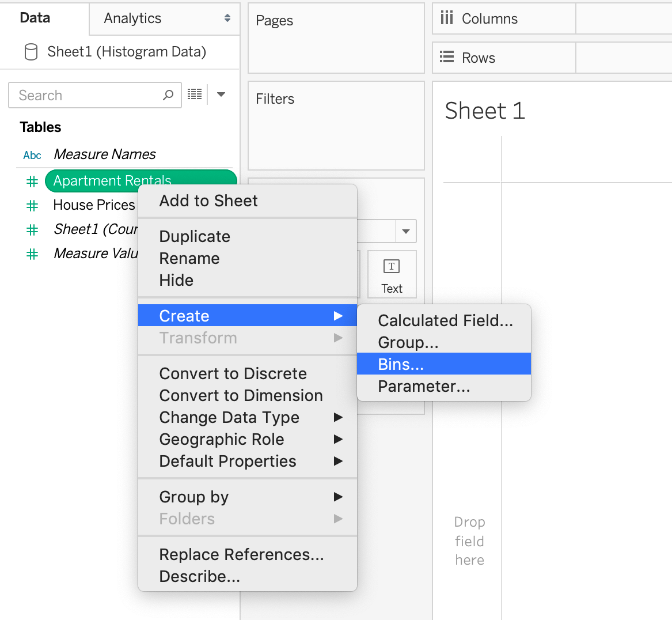672x620 pixels.
Task: Click the number icon beside House Prices
Action: 32,206
